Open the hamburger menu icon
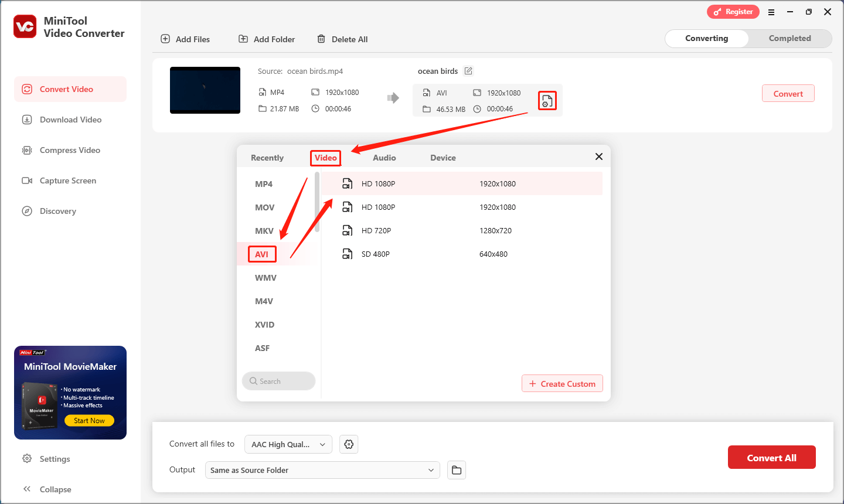Screen dimensions: 844x504 (x=771, y=12)
